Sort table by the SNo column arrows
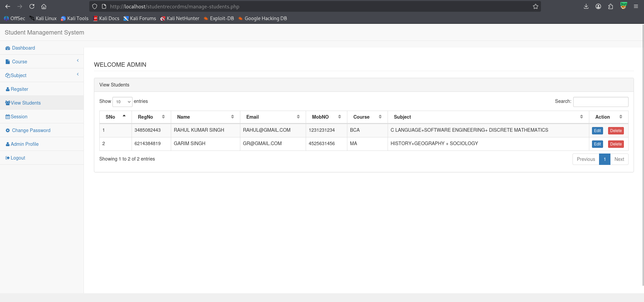Viewport: 644px width, 302px height. click(124, 117)
